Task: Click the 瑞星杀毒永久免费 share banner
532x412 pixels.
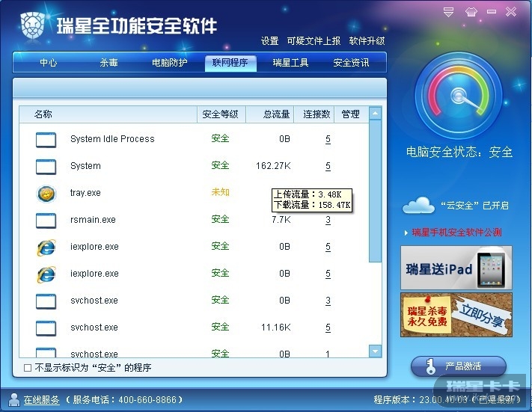Action: tap(456, 315)
